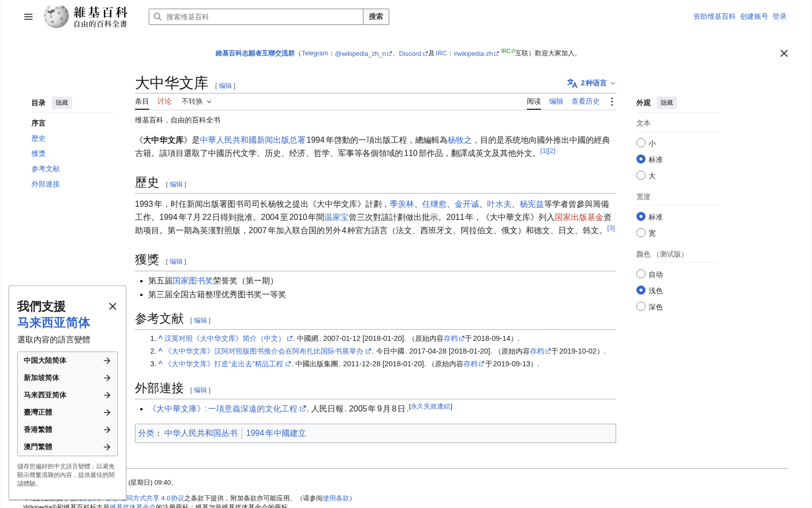
Task: Open 《大中華文庫》:一項意義深遠的文化工程 external link
Action: click(227, 409)
